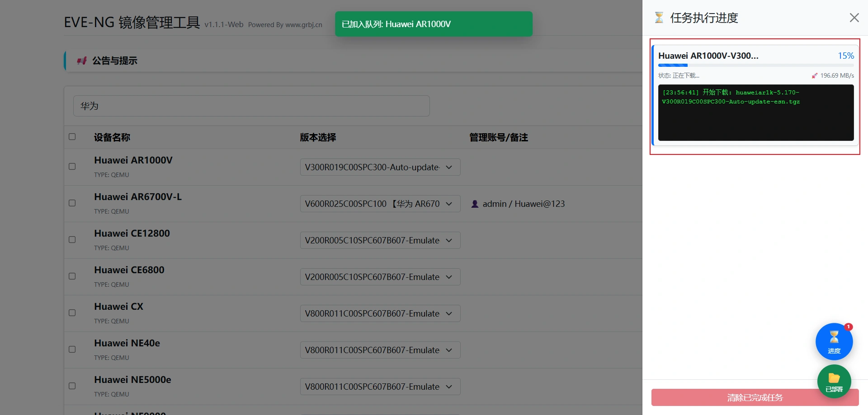868x415 pixels.
Task: Open the Huawei CX version dropdown
Action: tap(380, 313)
